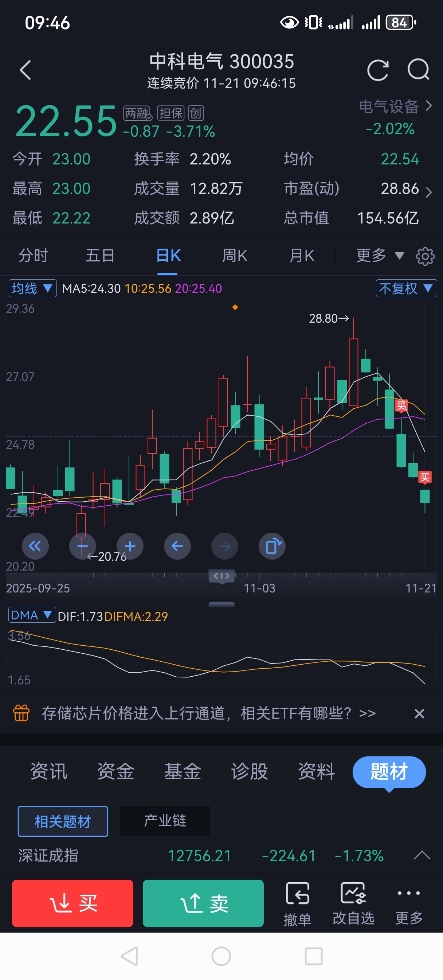
Task: Tap the MA5:24.30 average label
Action: 91,288
